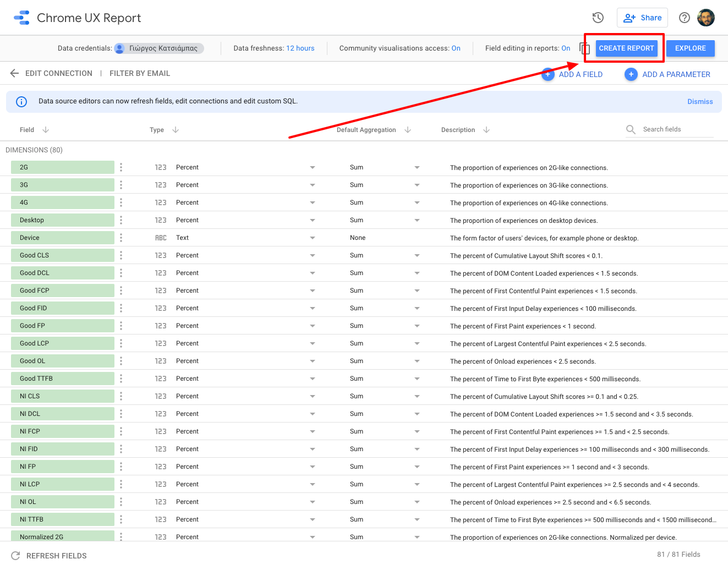This screenshot has height=570, width=728.
Task: Click the Share button
Action: (642, 18)
